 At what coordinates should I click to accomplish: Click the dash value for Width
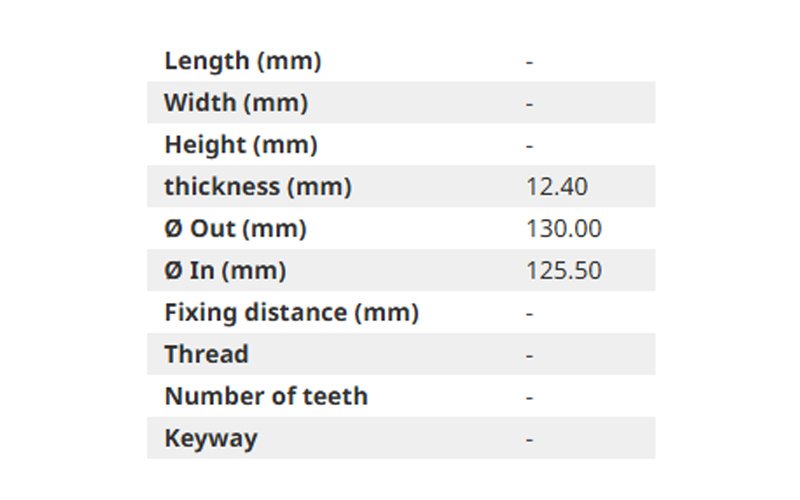(530, 104)
